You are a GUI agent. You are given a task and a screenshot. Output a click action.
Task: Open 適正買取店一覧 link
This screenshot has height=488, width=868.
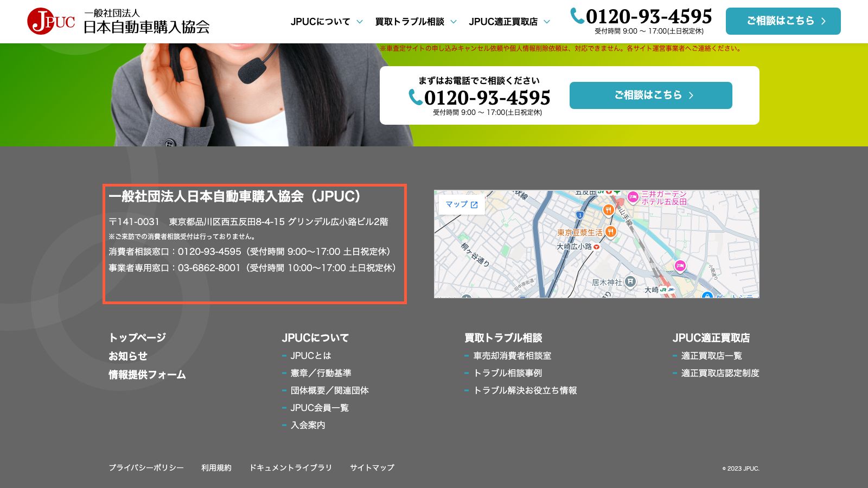712,356
